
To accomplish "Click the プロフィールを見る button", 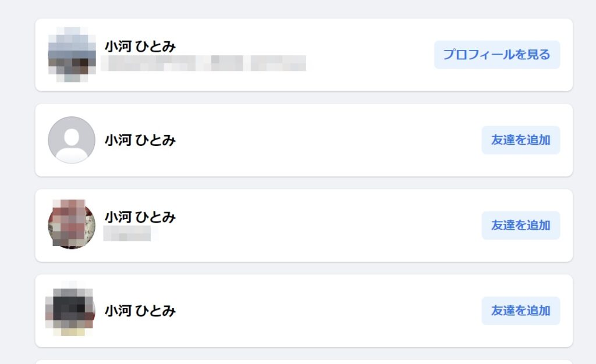I will click(x=497, y=55).
